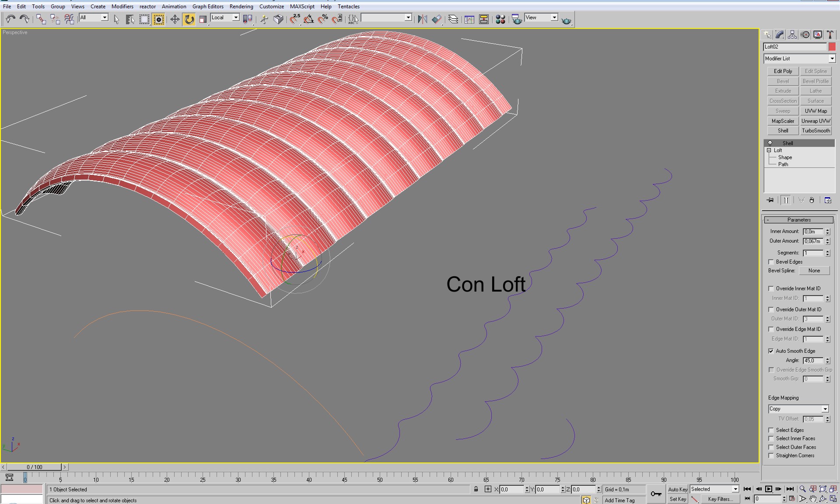840x504 pixels.
Task: Open the Material Editor icon
Action: pyautogui.click(x=500, y=19)
